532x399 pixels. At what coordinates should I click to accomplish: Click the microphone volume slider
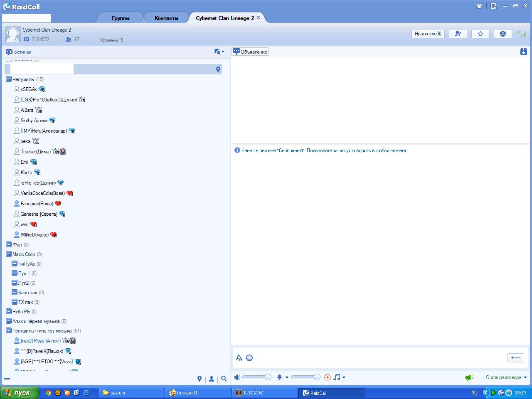point(305,377)
